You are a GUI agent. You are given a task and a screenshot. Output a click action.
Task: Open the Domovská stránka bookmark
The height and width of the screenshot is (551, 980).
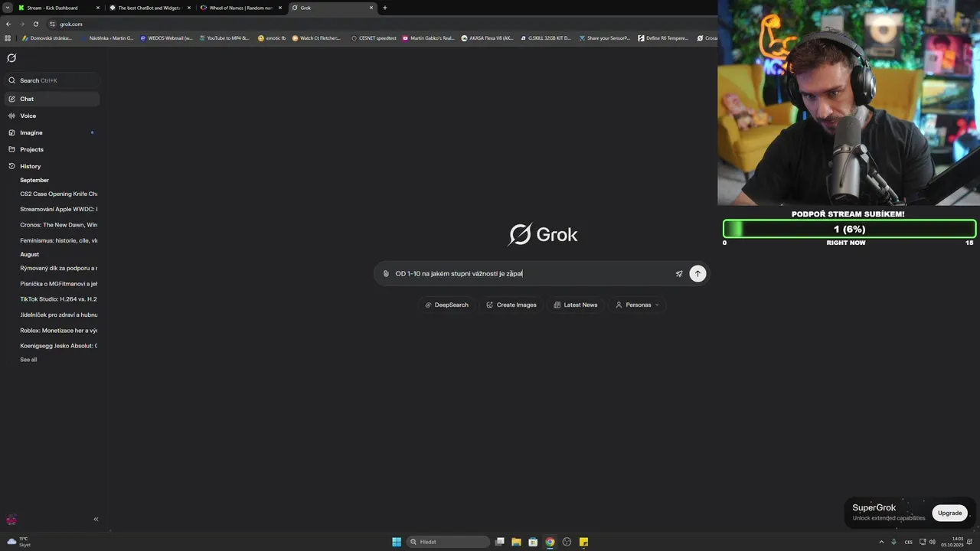click(x=47, y=37)
